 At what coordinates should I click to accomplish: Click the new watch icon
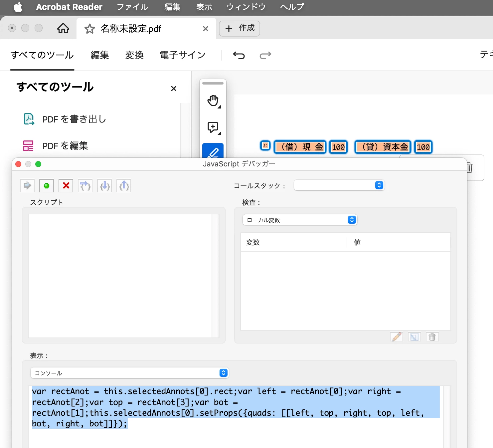[414, 337]
